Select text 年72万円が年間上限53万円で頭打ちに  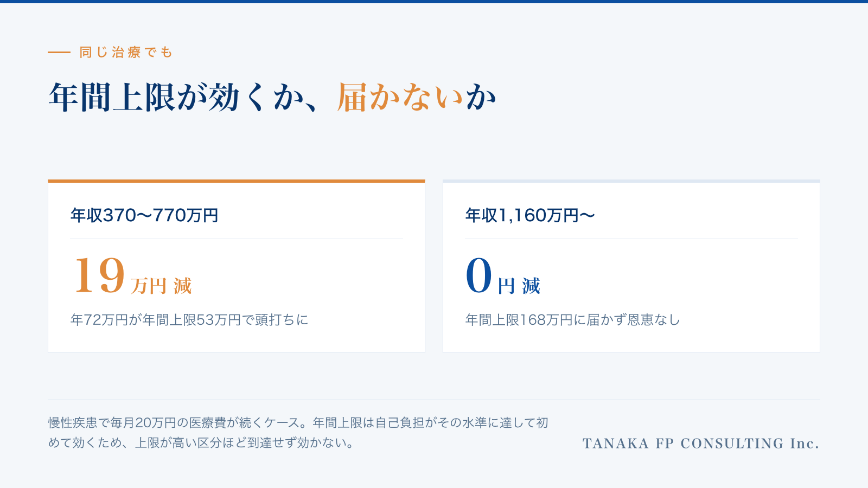point(189,320)
